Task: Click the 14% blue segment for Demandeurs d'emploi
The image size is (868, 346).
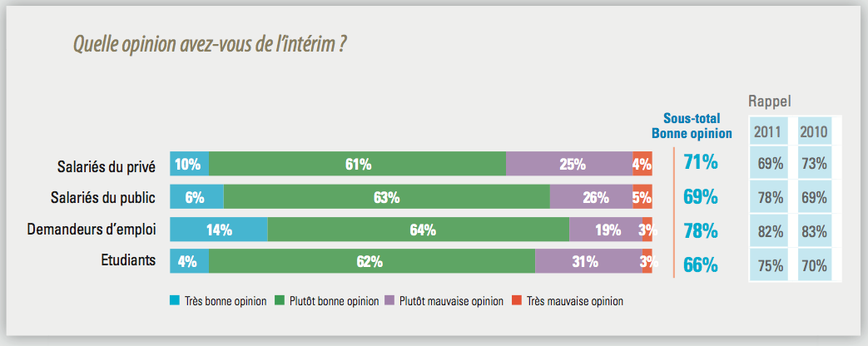Action: point(219,230)
